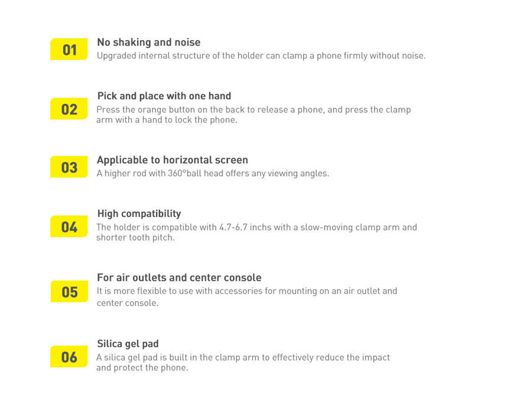Click the yellow 06 badge
The height and width of the screenshot is (399, 532).
[x=69, y=356]
